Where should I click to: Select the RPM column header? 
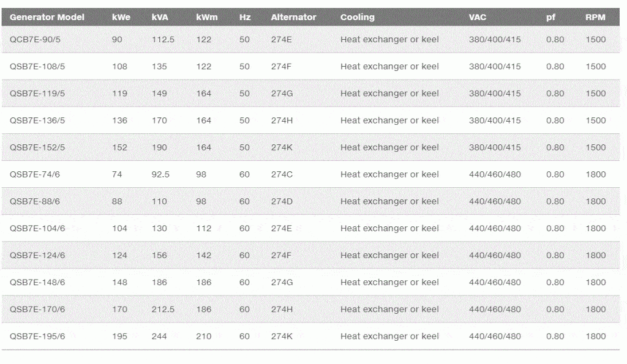[x=595, y=17]
